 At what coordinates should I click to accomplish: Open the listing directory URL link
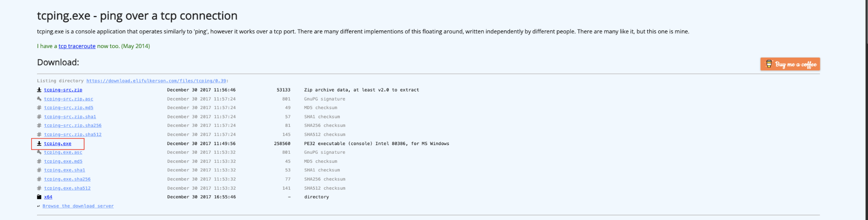click(x=156, y=81)
